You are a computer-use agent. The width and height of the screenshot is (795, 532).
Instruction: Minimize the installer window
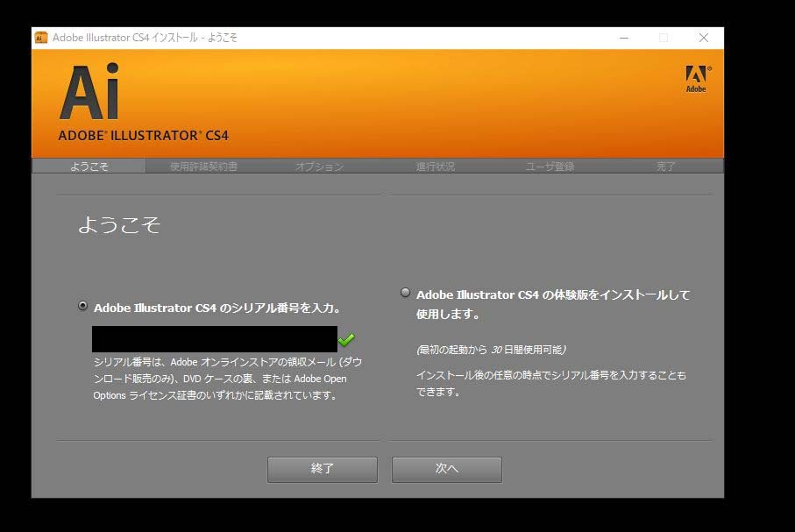coord(624,38)
